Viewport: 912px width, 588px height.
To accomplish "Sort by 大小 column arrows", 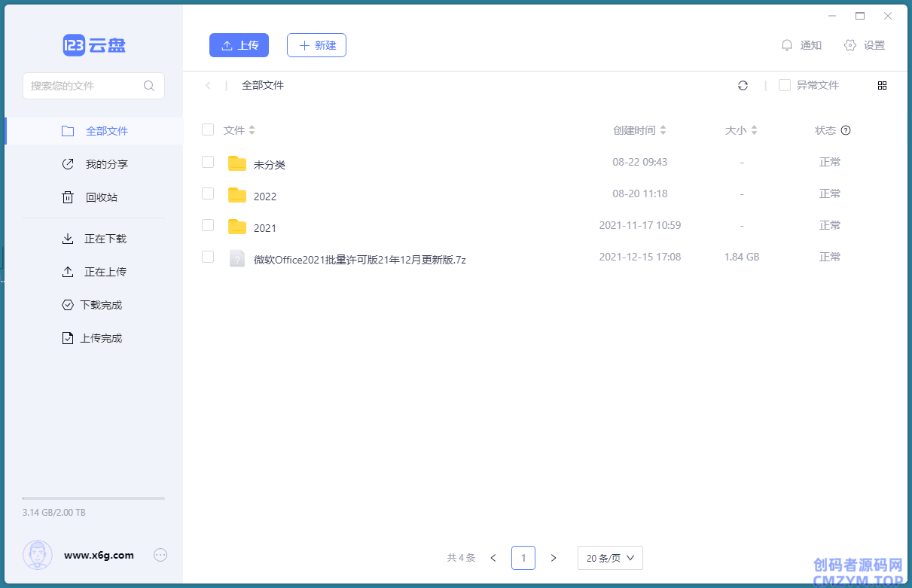I will (754, 130).
